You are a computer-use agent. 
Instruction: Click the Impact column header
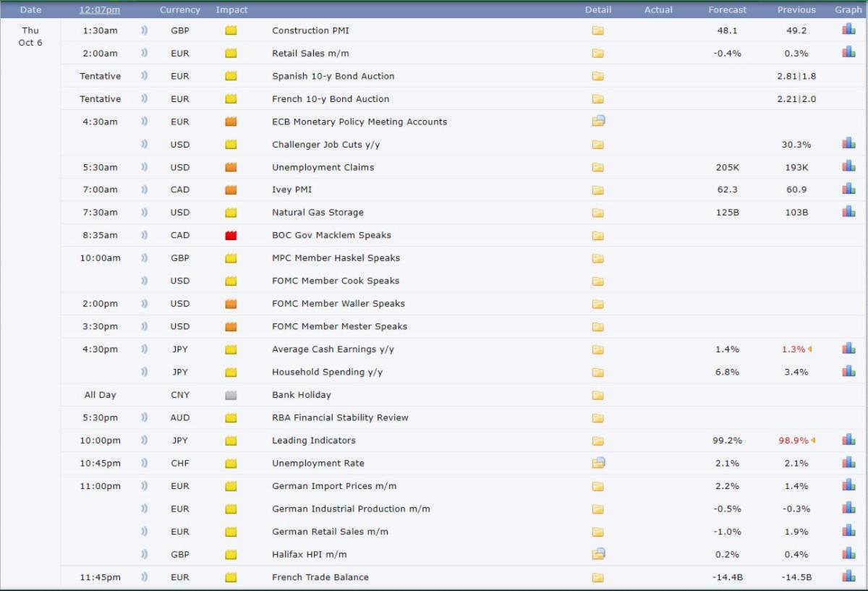[x=231, y=10]
